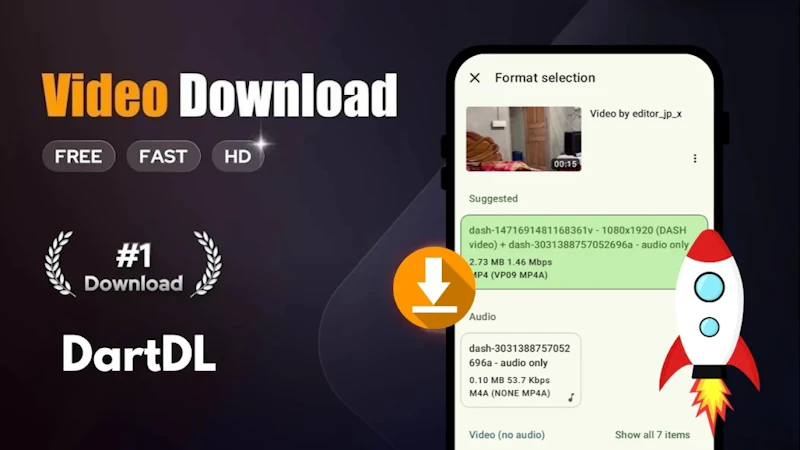Click the 'Audio' section label

coord(482,316)
